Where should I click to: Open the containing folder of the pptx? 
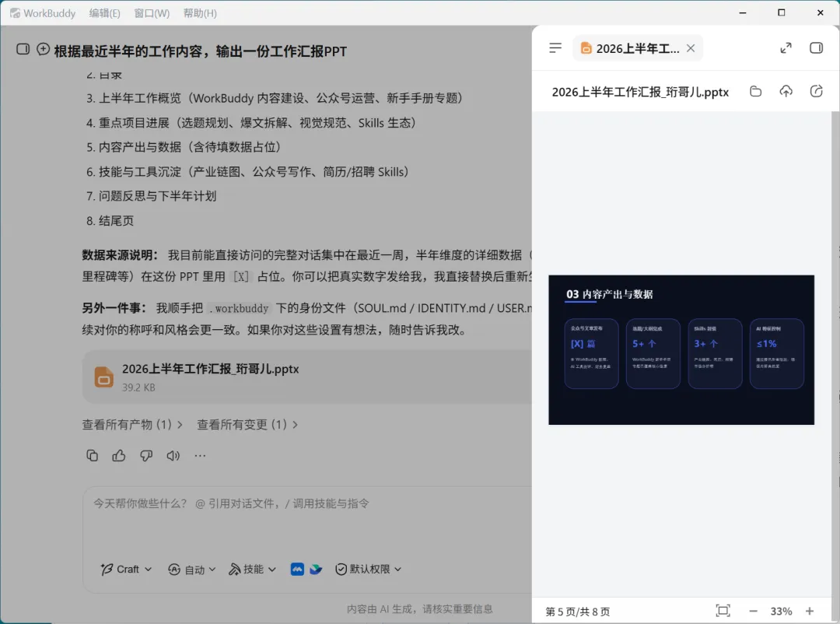(x=755, y=91)
